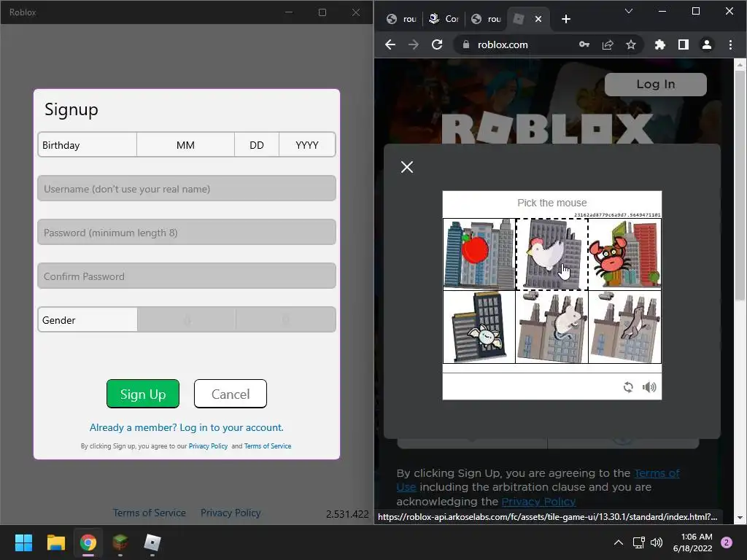
Task: Select the first gender option
Action: (x=187, y=320)
